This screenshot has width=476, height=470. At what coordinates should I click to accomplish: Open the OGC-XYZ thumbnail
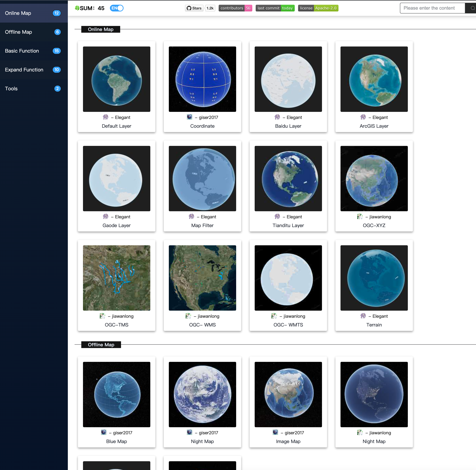point(374,179)
